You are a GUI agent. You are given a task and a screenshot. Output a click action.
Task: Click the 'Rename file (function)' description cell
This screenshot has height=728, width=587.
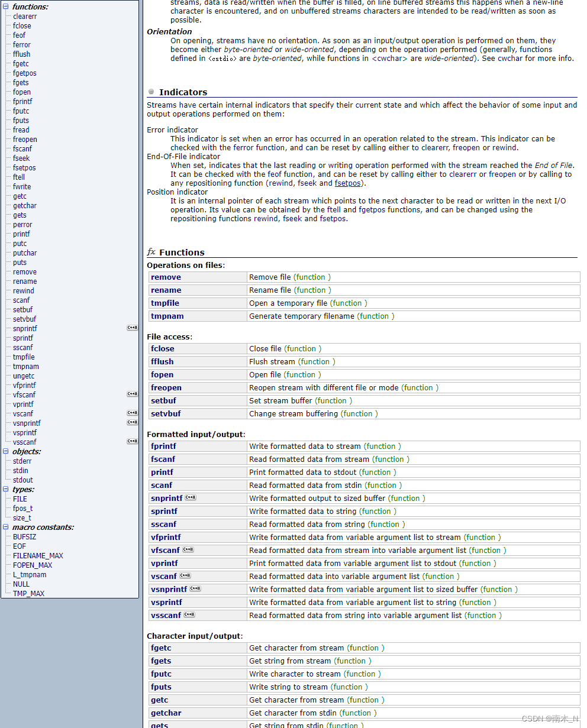tap(414, 290)
